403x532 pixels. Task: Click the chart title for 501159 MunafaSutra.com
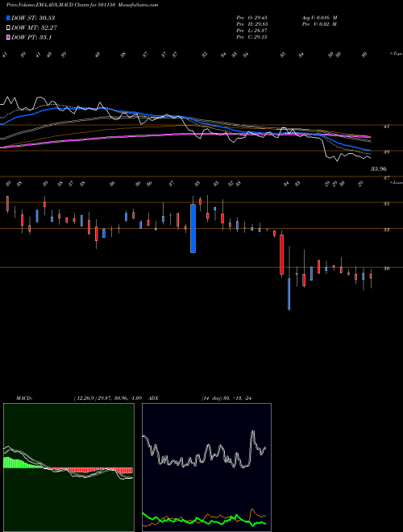coord(82,5)
